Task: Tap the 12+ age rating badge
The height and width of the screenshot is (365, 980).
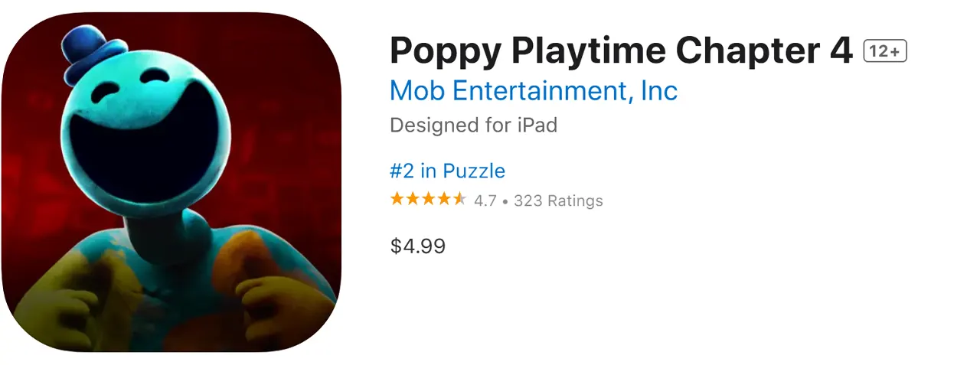Action: click(885, 51)
